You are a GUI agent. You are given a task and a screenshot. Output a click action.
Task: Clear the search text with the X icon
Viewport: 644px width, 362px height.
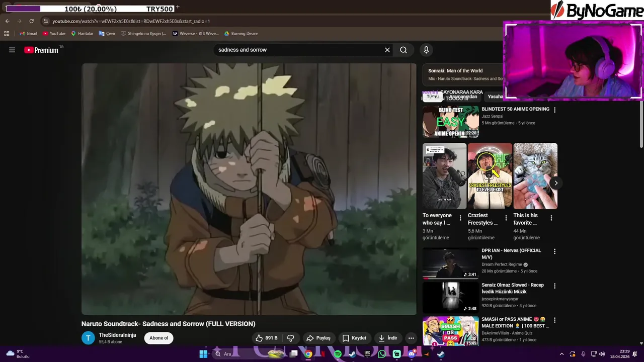[x=387, y=50]
